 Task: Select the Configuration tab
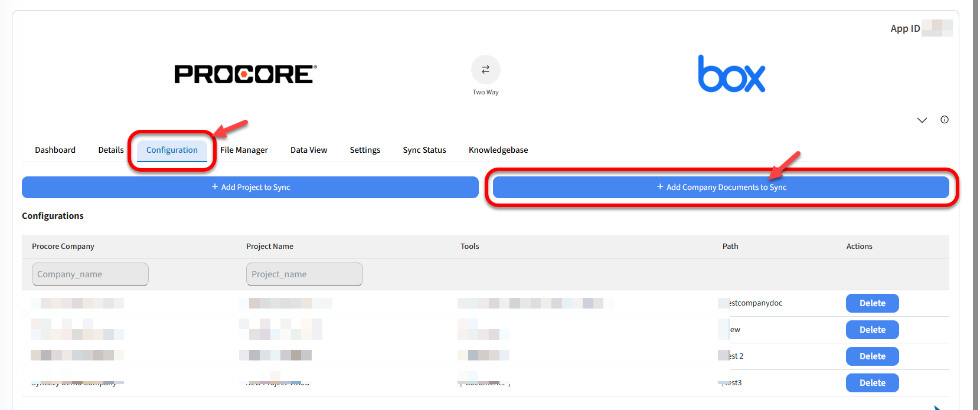[172, 150]
